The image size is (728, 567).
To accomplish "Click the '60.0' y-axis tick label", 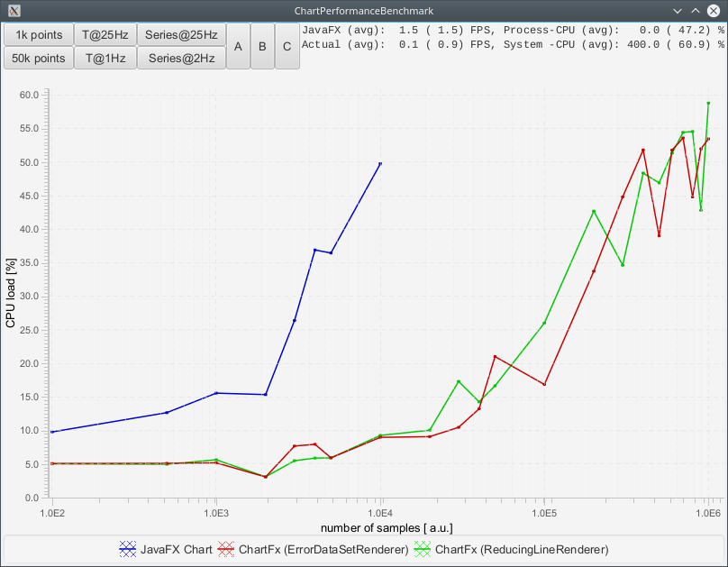I will pos(29,95).
